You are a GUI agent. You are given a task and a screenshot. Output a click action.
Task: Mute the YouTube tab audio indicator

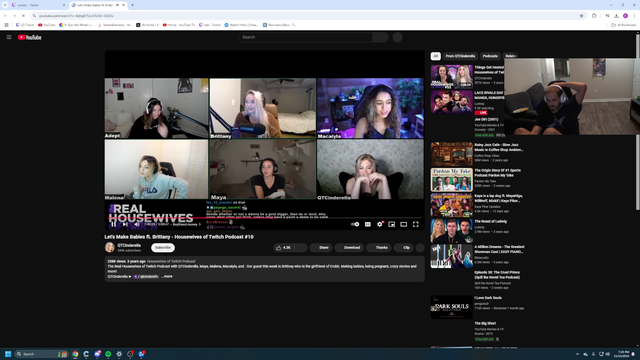click(118, 5)
